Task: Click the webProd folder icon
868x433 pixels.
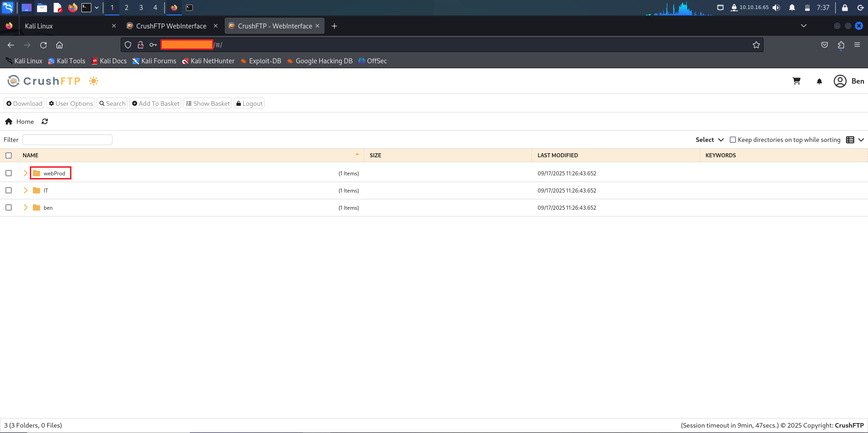Action: tap(37, 173)
